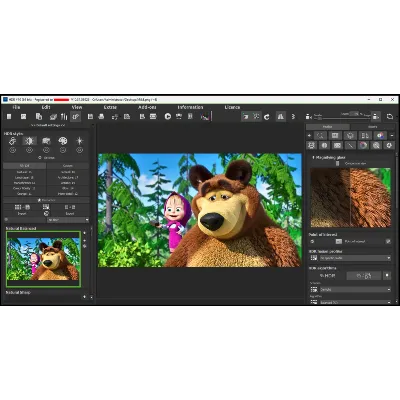
Task: Click the RGB color circles icon in right panel
Action: click(380, 135)
